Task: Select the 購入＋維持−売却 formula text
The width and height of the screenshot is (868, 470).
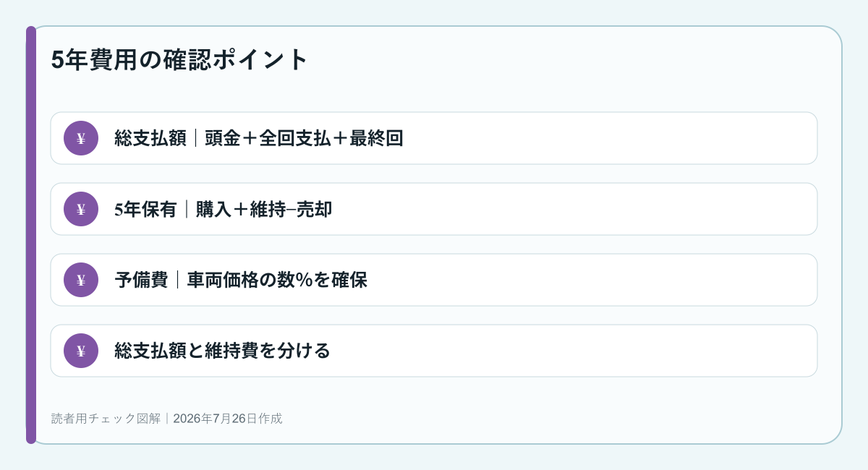Action: tap(264, 209)
